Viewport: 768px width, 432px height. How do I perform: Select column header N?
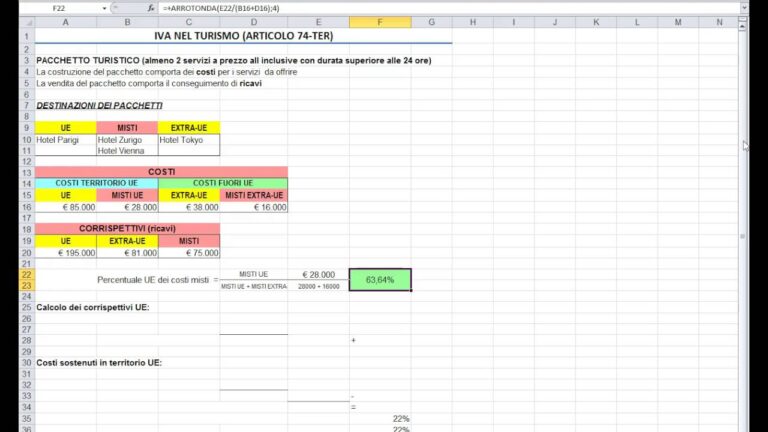[719, 23]
